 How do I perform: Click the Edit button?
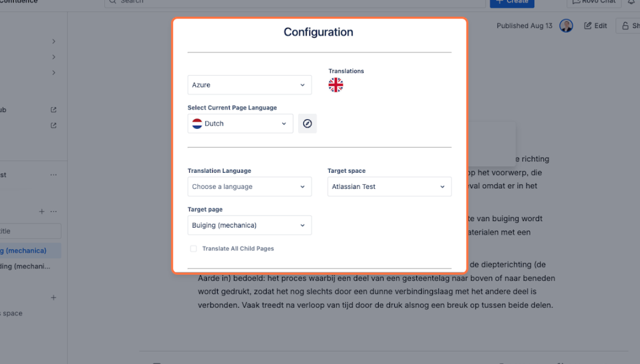click(595, 26)
